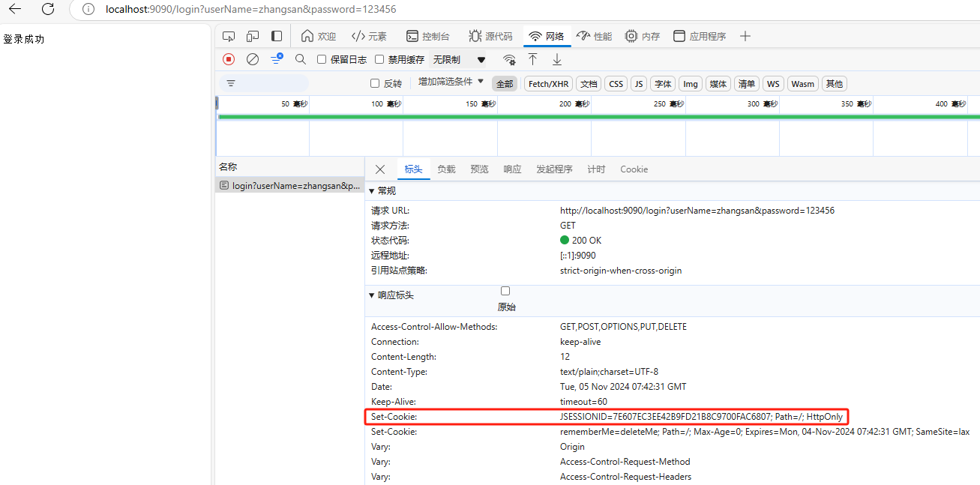Open the 内存 (Memory) tab
The width and height of the screenshot is (980, 485).
(643, 36)
